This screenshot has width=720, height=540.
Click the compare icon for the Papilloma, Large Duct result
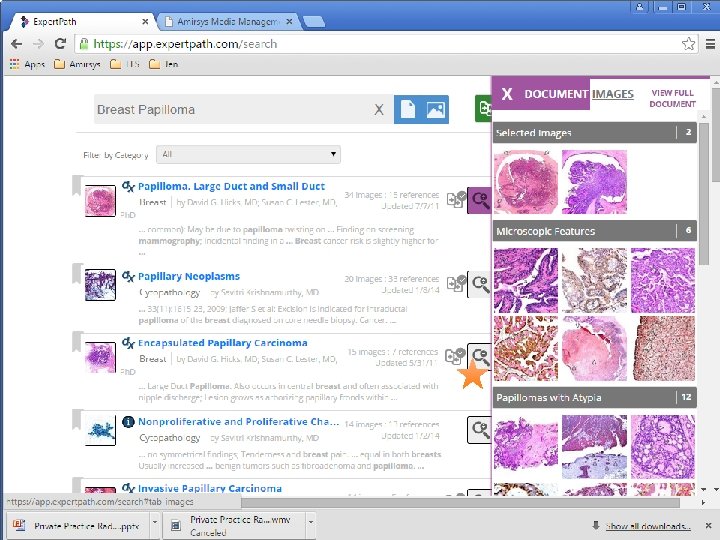pyautogui.click(x=456, y=200)
